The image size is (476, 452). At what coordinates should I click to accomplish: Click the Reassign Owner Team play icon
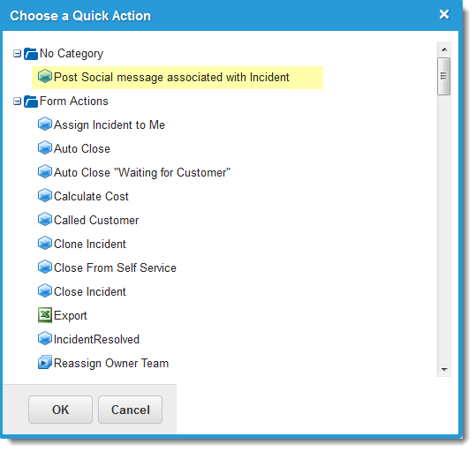(45, 363)
